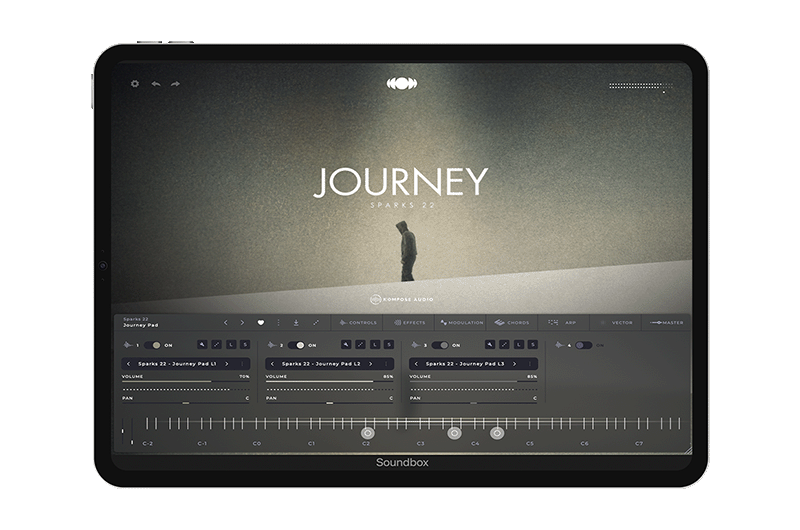
Task: Click the keyboard marker between C3 and C4
Action: (x=454, y=433)
